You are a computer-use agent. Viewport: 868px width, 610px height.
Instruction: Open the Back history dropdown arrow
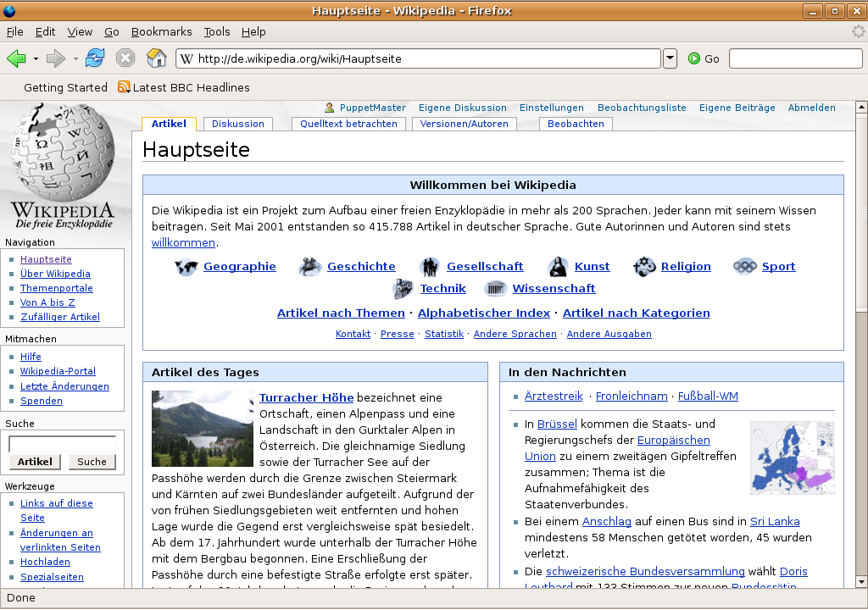(x=36, y=58)
